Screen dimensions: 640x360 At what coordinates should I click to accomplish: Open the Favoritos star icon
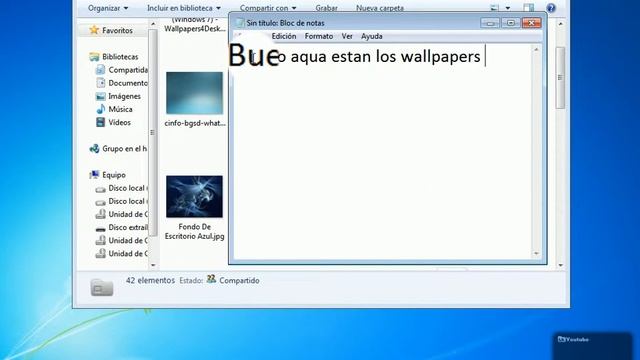(94, 30)
